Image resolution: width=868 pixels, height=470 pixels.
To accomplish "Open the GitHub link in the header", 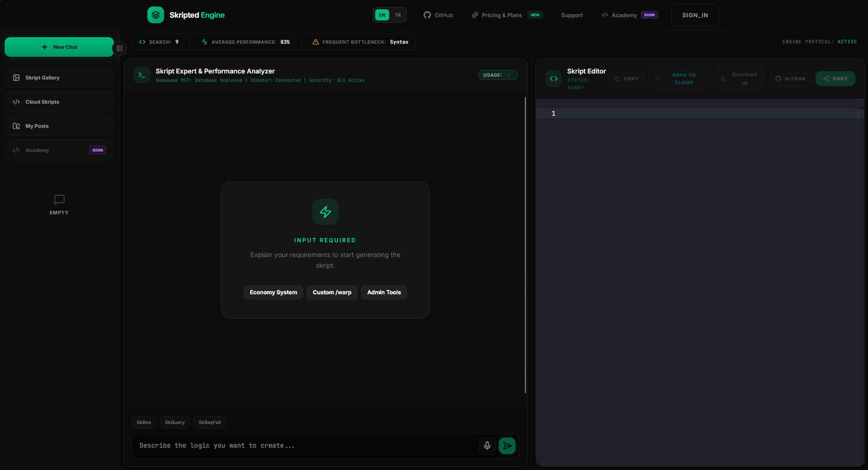I will (438, 15).
